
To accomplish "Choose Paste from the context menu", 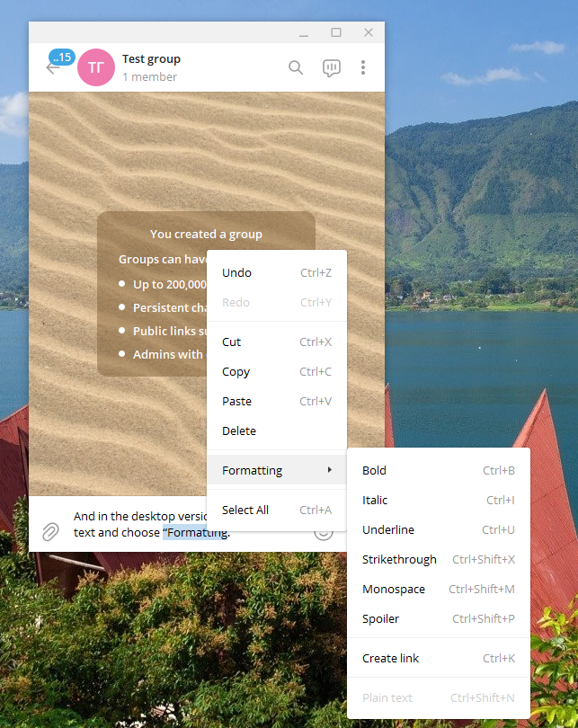I will coord(277,401).
